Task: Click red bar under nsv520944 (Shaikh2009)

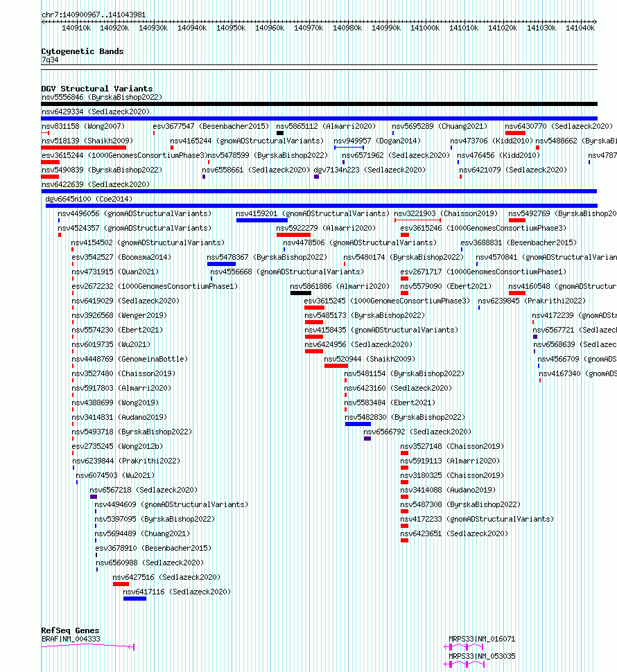Action: click(336, 366)
